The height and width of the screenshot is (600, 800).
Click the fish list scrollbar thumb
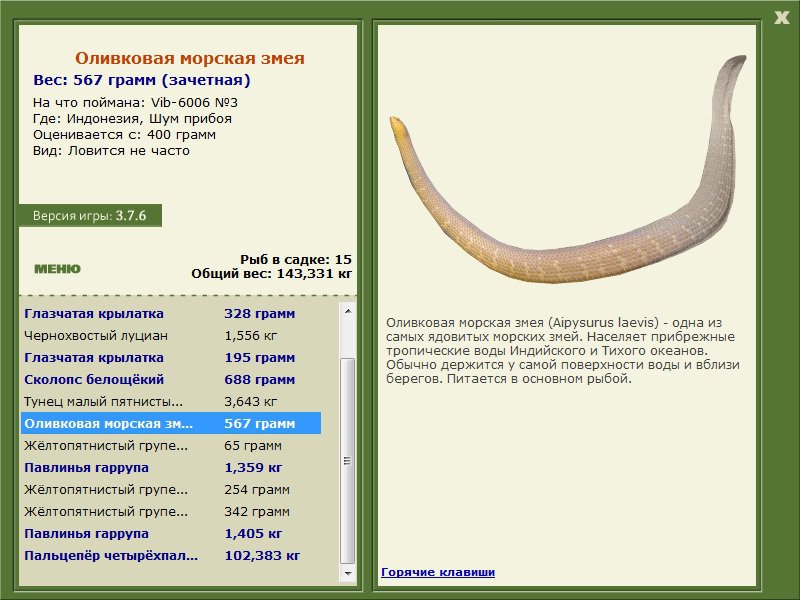[x=347, y=461]
